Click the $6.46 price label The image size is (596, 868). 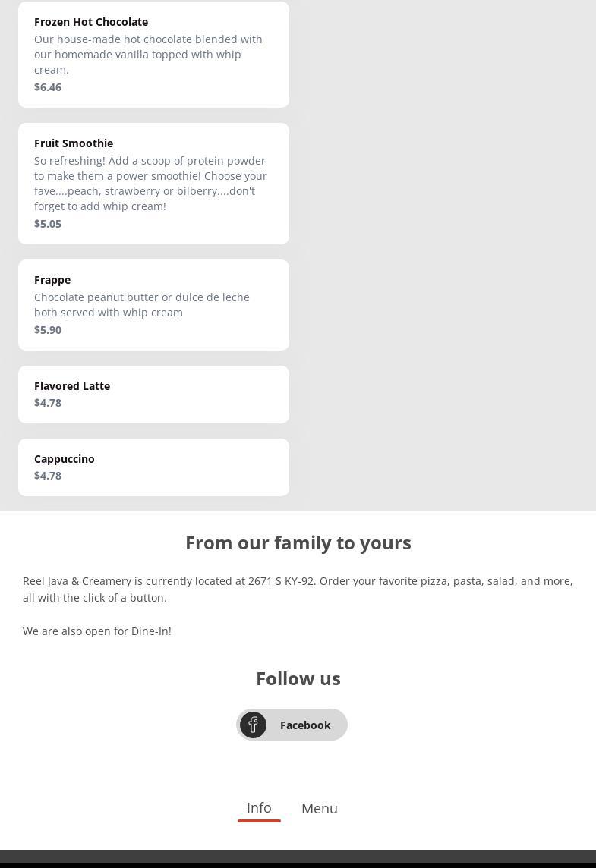coord(48,87)
